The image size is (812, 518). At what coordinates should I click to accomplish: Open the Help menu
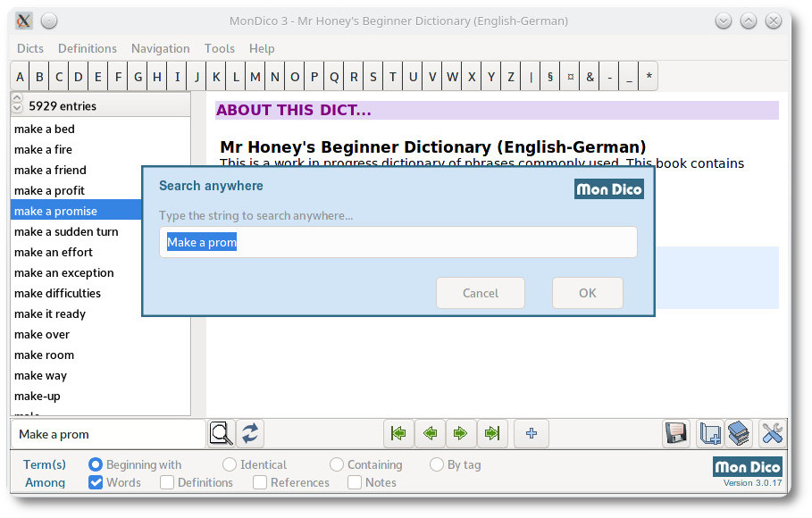(x=262, y=49)
